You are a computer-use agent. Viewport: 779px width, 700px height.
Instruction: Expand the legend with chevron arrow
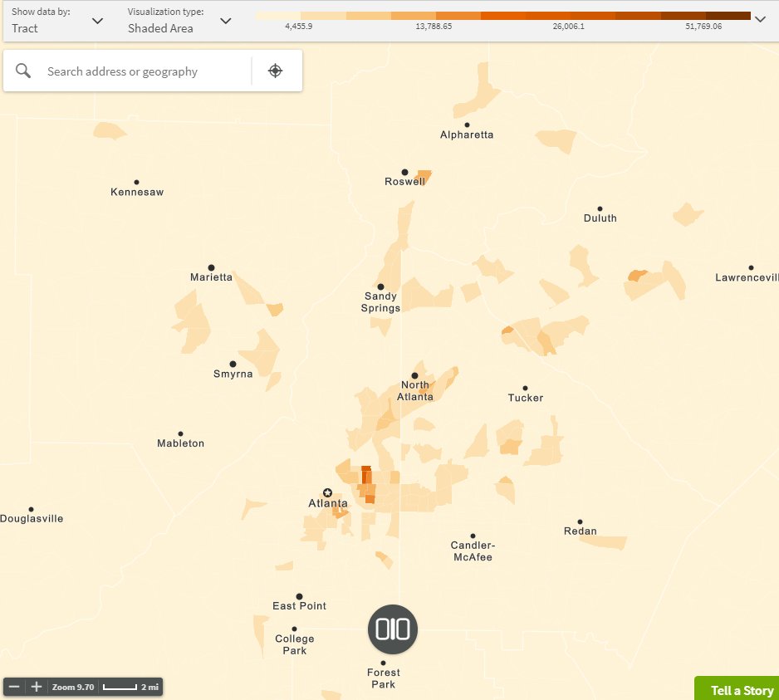(760, 19)
